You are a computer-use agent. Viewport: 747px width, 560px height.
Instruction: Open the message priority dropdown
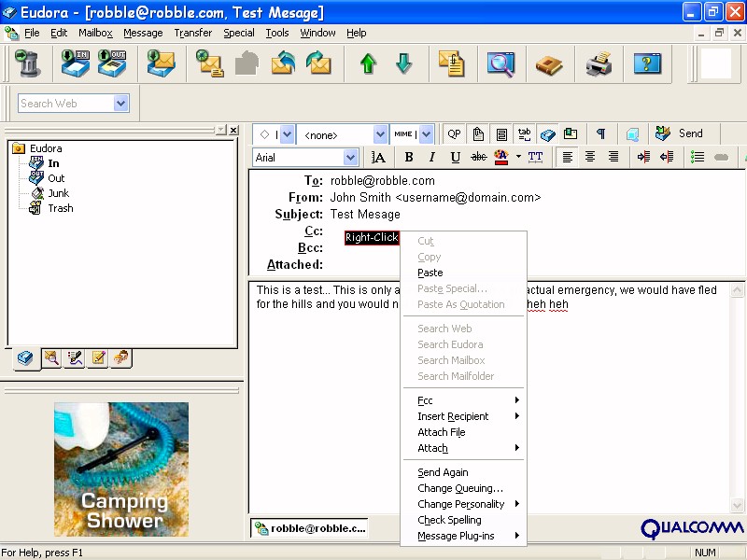[x=287, y=134]
